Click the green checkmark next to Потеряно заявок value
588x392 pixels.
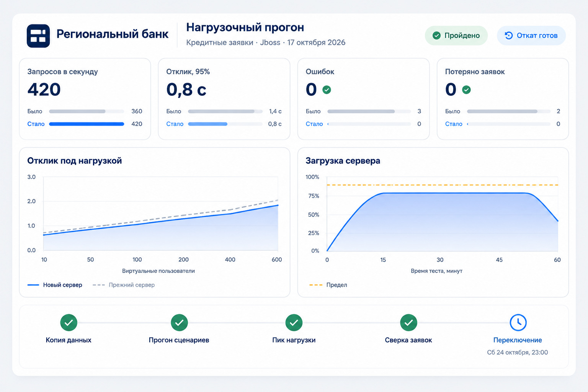466,90
